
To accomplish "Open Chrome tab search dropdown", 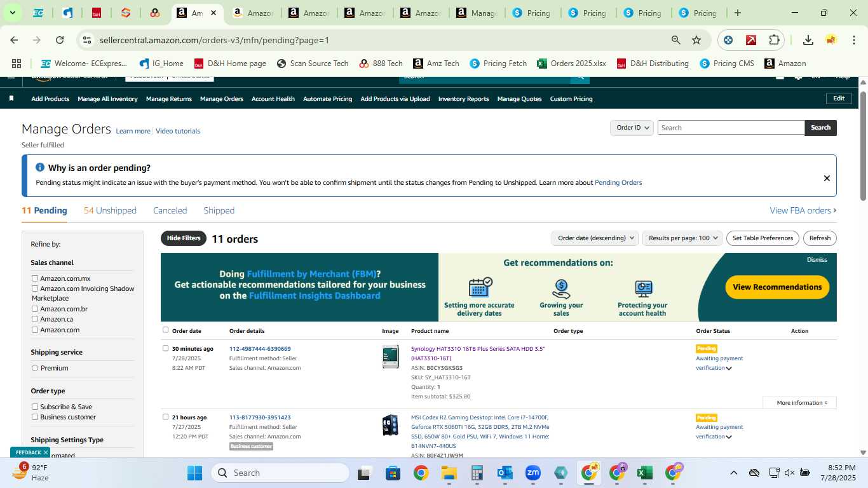I will click(12, 13).
